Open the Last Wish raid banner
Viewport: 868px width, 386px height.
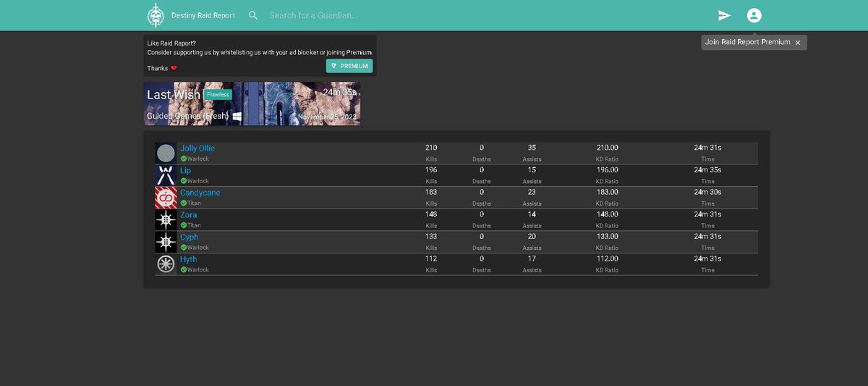tap(252, 104)
